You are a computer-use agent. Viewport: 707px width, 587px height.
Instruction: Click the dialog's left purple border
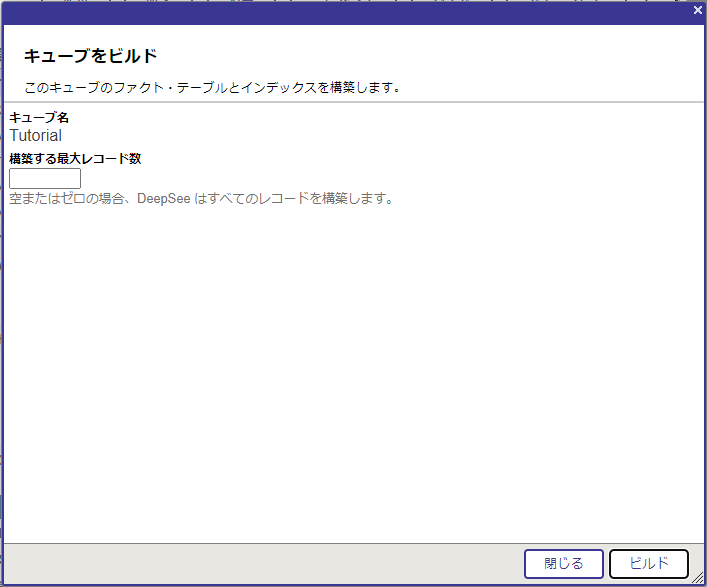pyautogui.click(x=2, y=300)
